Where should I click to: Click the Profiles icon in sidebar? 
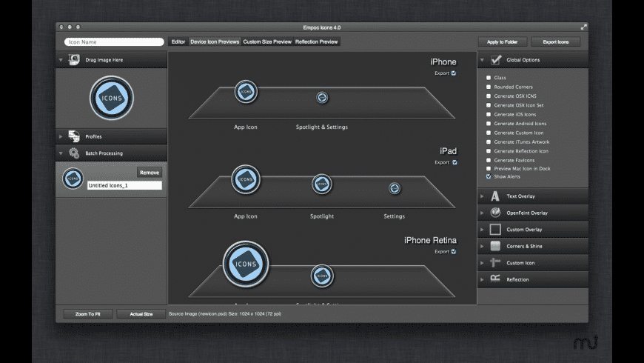pos(74,136)
